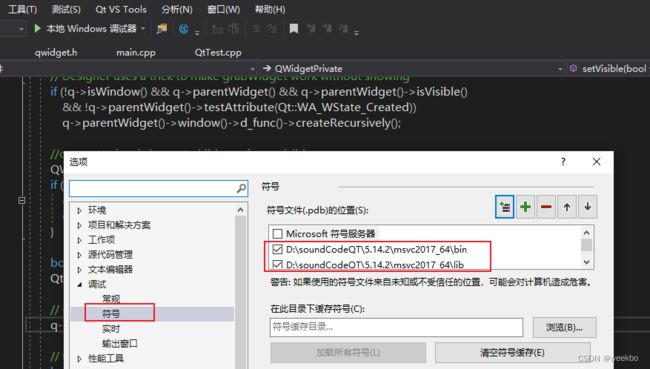Switch to the QtTest.cpp tab
650x369 pixels.
pos(218,53)
